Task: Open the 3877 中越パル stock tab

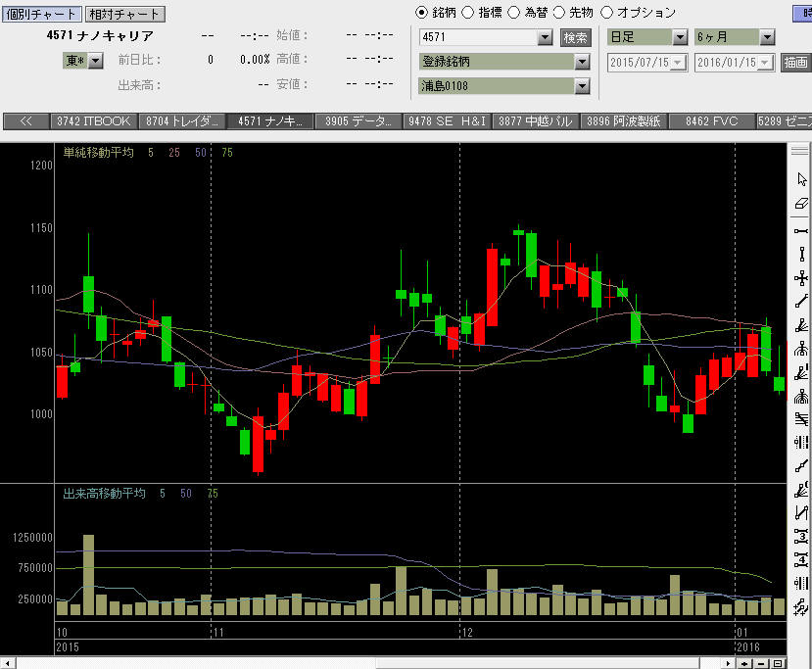Action: 536,121
